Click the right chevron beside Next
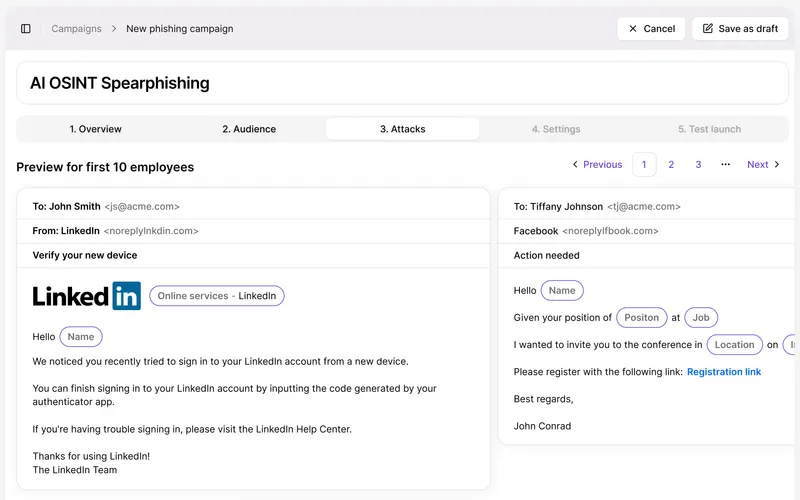This screenshot has height=500, width=800. pos(777,164)
